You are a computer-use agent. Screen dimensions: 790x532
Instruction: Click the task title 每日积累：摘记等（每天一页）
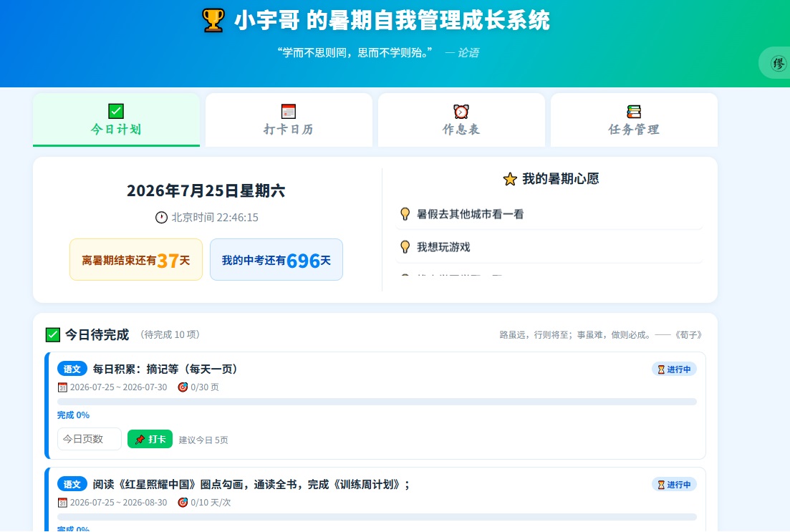[x=165, y=369]
